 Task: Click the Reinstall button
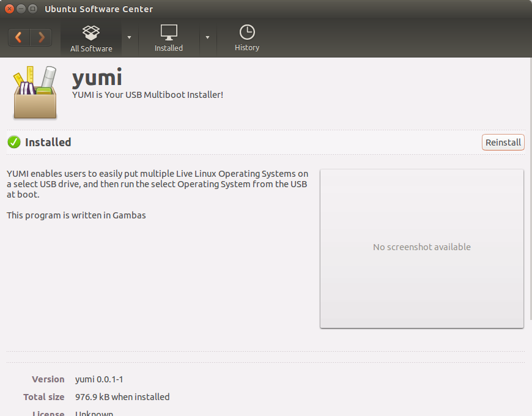click(503, 143)
